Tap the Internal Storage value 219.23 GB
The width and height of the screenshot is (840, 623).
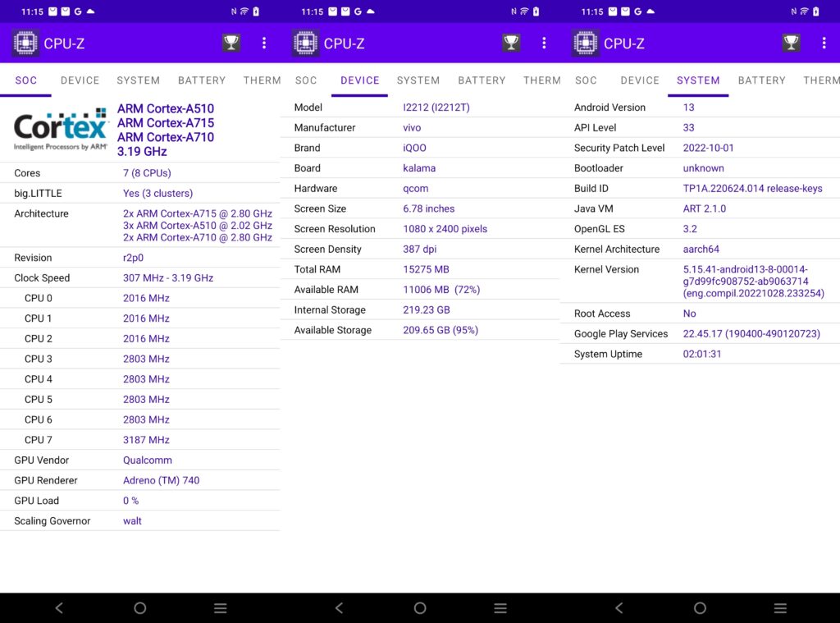tap(427, 310)
